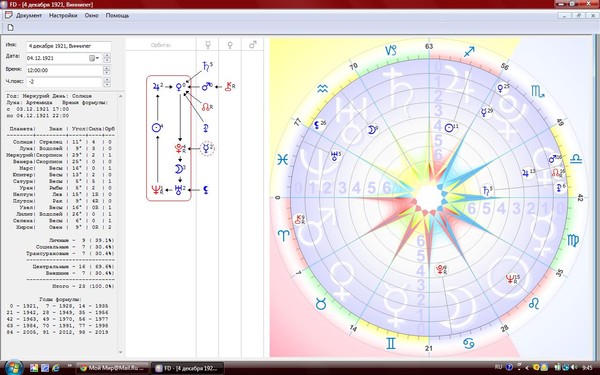The image size is (600, 375).
Task: Click the name input field
Action: [68, 46]
